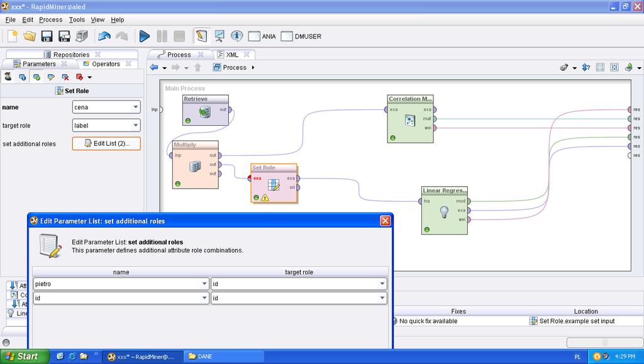This screenshot has width=644, height=364.
Task: Click the operator info icon in Parameters
Action: coord(23,77)
